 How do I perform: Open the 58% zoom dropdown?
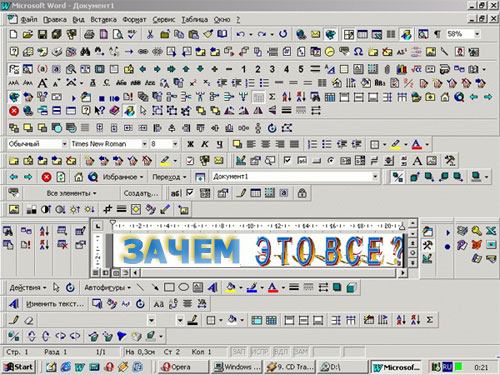477,34
